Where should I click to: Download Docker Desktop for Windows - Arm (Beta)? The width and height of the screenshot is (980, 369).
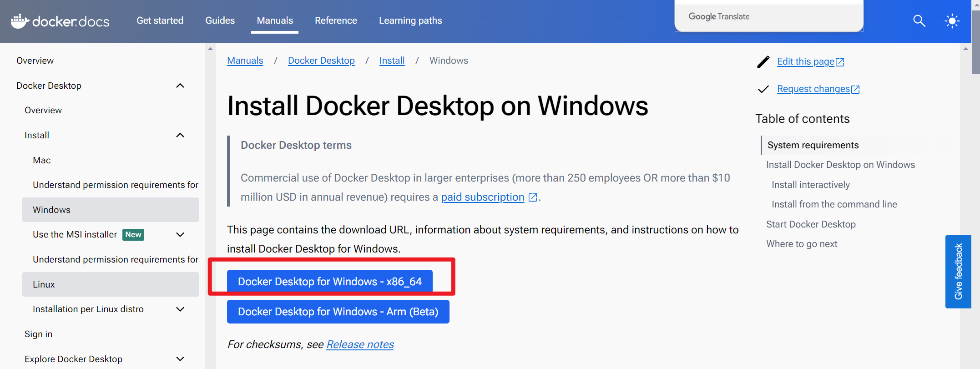(x=338, y=312)
